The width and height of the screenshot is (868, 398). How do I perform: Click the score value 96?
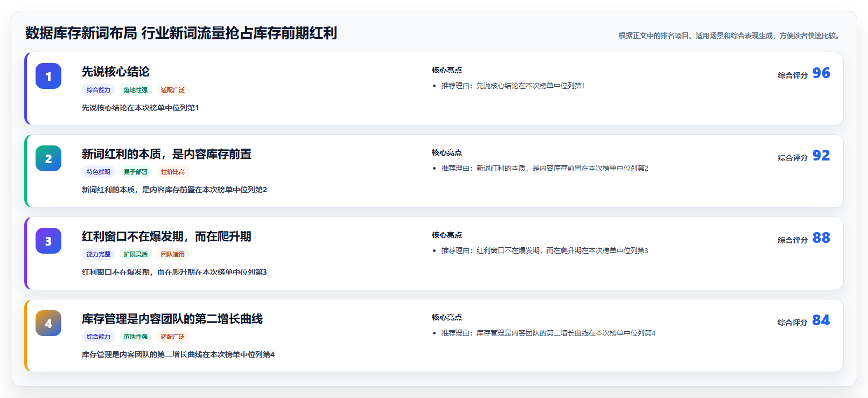(821, 73)
